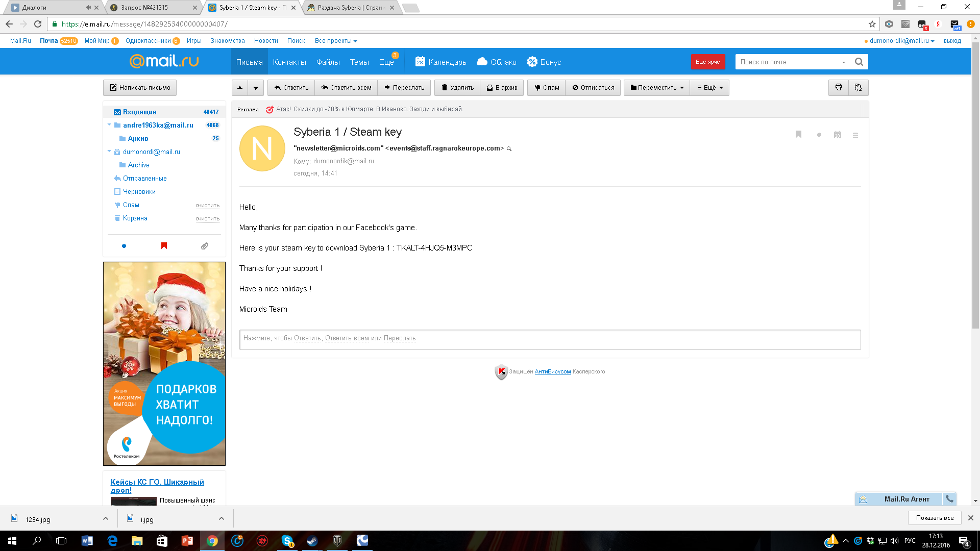Go to previous message with up arrow
Image resolution: width=980 pixels, height=551 pixels.
pyautogui.click(x=240, y=88)
